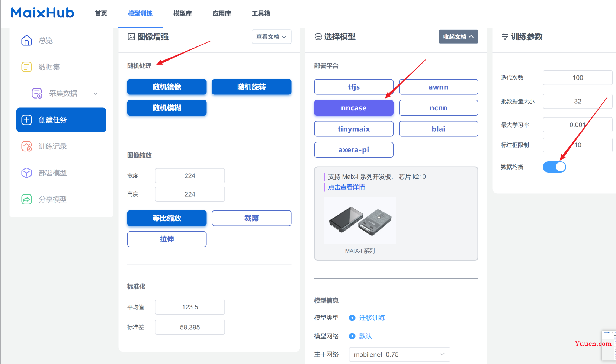Click the MAIX-I 系列 board image
This screenshot has height=364, width=616.
point(360,220)
